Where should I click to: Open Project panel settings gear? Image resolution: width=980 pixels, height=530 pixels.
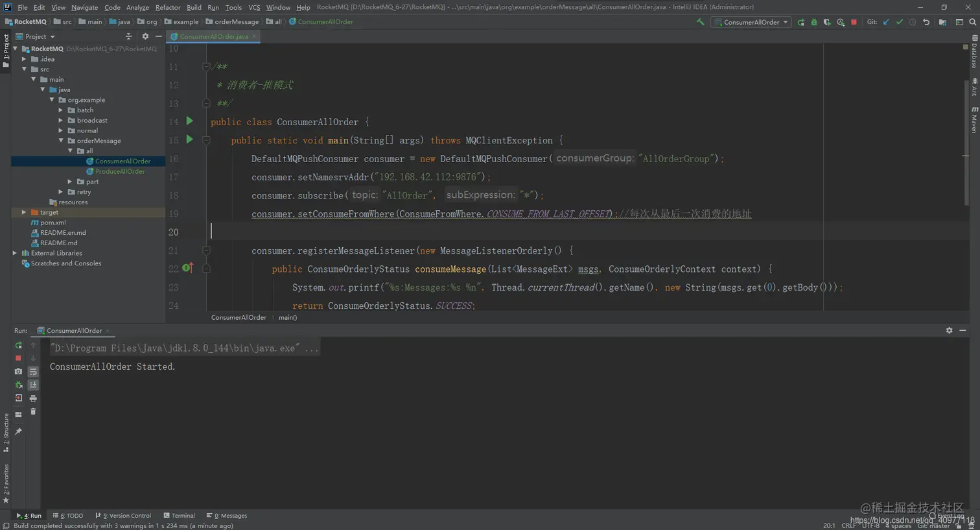click(145, 36)
